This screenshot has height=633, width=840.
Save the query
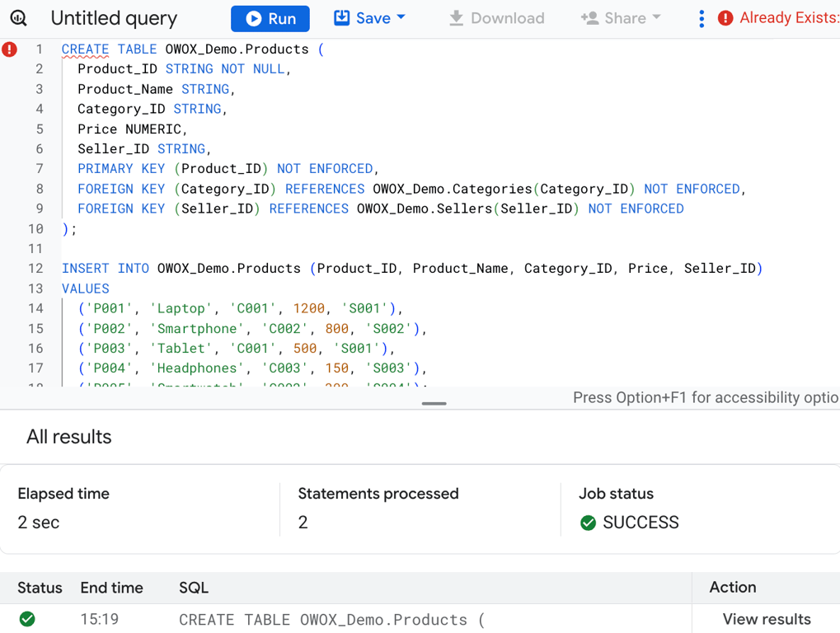tap(363, 18)
